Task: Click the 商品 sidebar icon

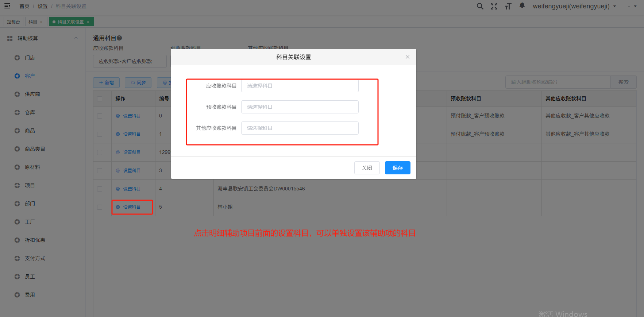Action: [x=17, y=131]
